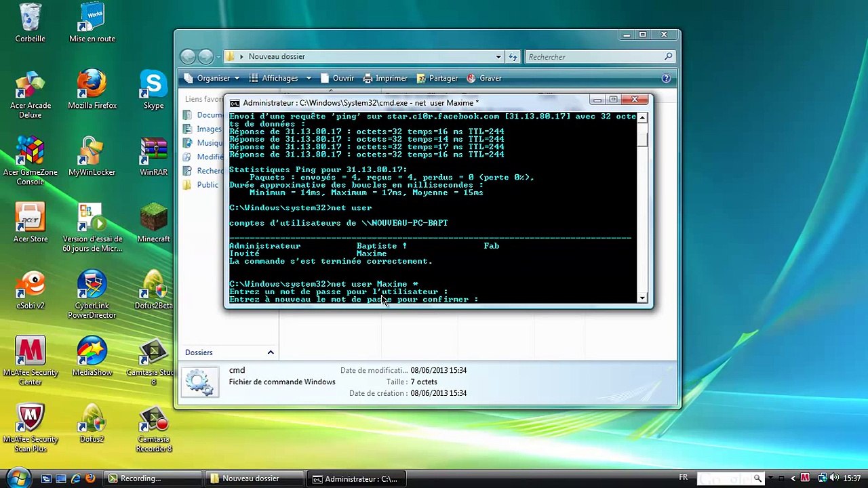Image resolution: width=868 pixels, height=488 pixels.
Task: Open Camtasia Studio 8 shortcut
Action: (x=154, y=361)
